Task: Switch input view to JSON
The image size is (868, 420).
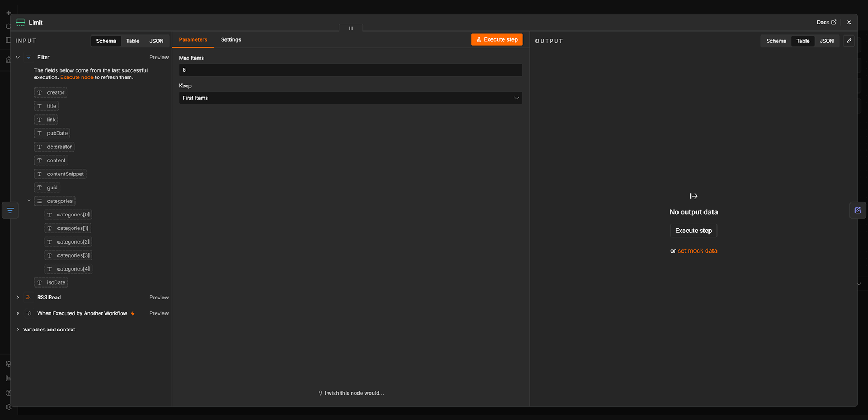Action: 157,41
